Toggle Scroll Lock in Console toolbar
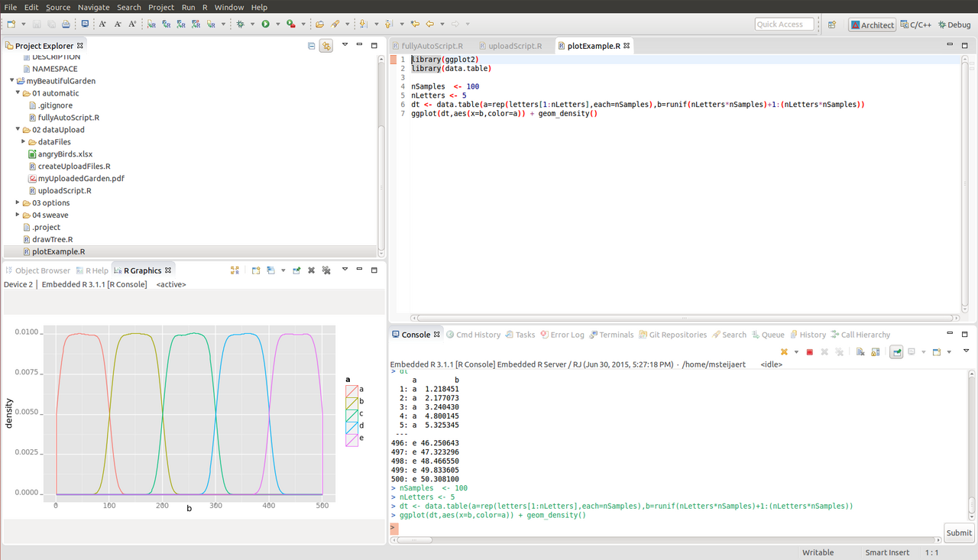The image size is (978, 560). (876, 351)
